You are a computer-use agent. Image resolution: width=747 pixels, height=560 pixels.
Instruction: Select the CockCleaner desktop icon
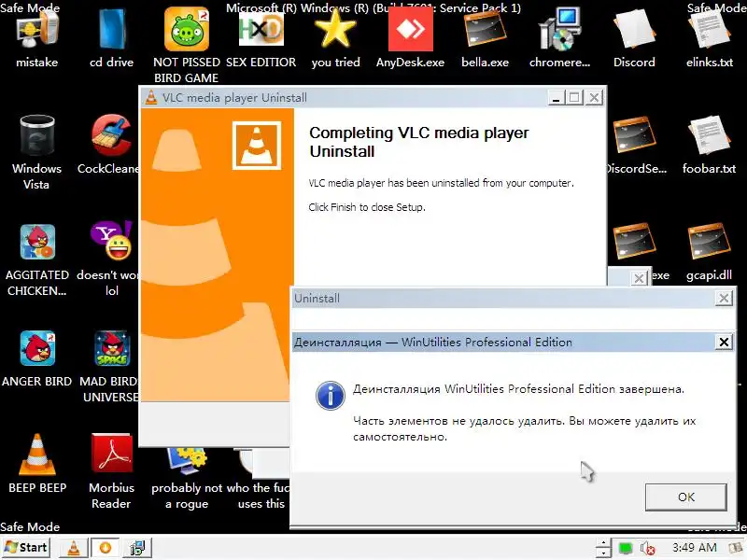coord(111,145)
